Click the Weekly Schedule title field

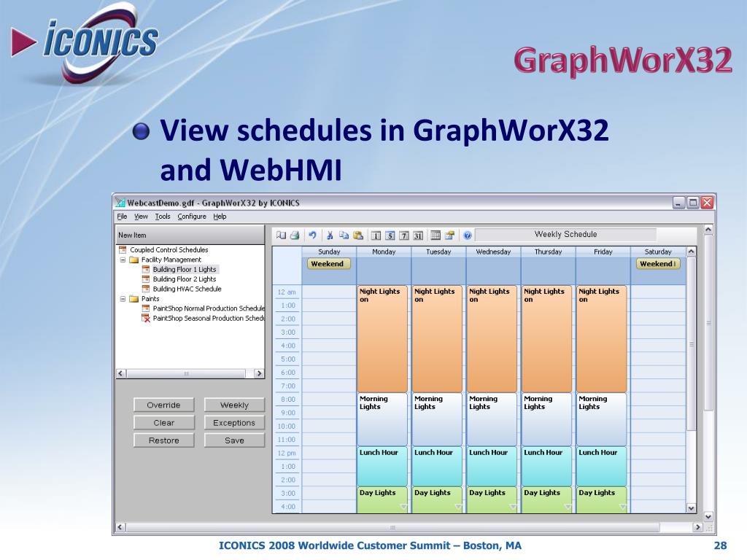point(565,234)
